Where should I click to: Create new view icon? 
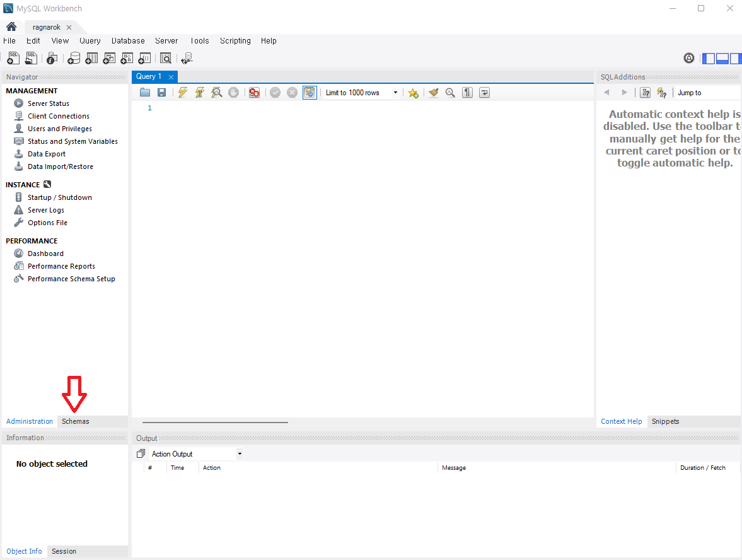109,58
